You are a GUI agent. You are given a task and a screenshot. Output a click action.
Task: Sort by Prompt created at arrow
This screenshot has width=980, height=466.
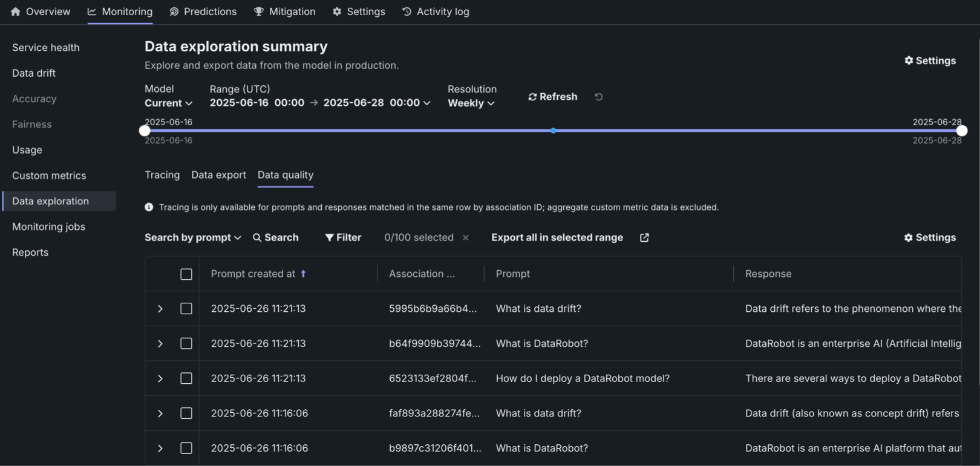[303, 274]
